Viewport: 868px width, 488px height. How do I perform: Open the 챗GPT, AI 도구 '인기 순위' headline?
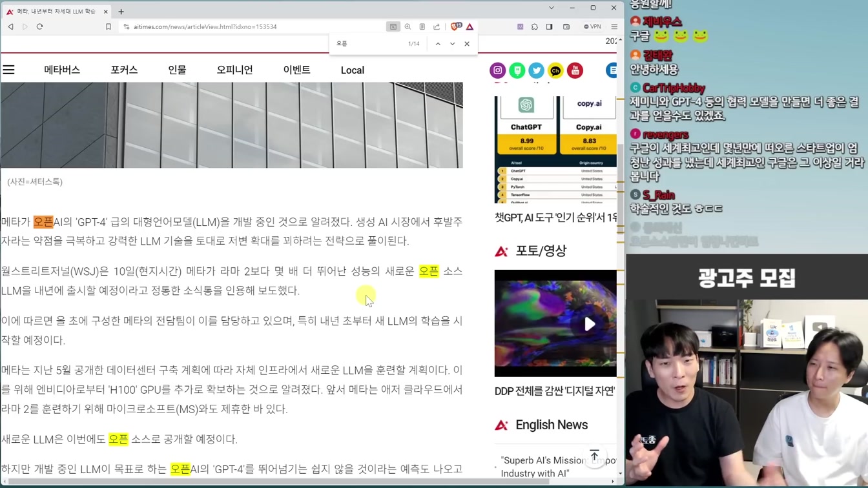point(555,218)
